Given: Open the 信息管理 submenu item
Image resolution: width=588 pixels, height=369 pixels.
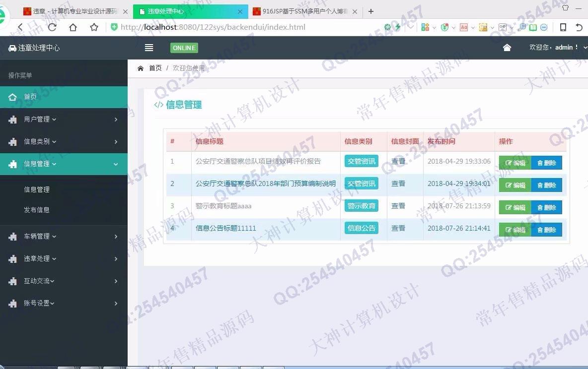Looking at the screenshot, I should (37, 189).
